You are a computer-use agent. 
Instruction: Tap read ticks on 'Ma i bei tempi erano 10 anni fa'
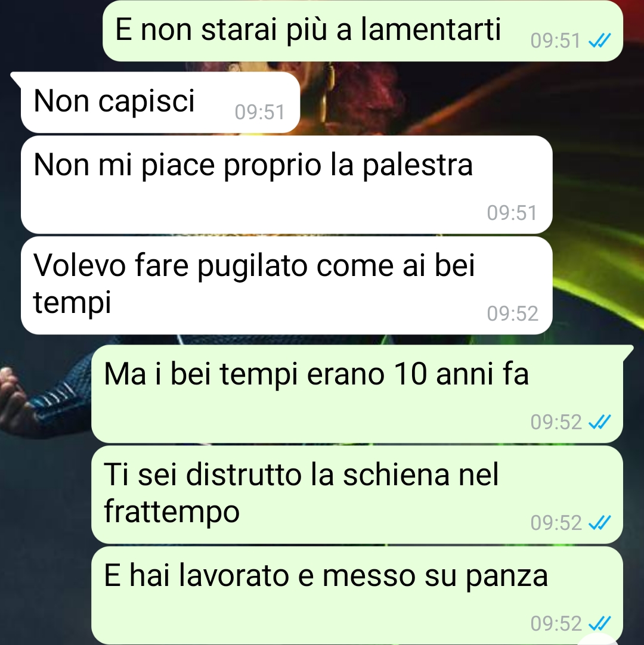[599, 422]
